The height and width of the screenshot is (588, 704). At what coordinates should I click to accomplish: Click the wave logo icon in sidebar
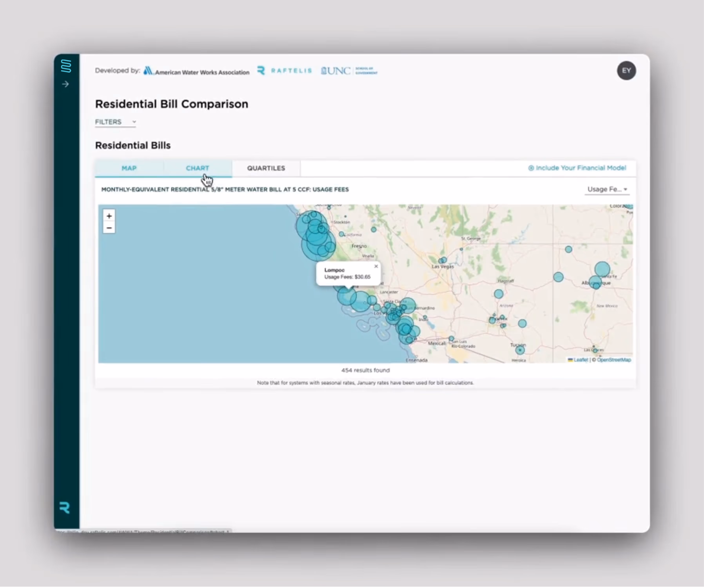[x=66, y=66]
